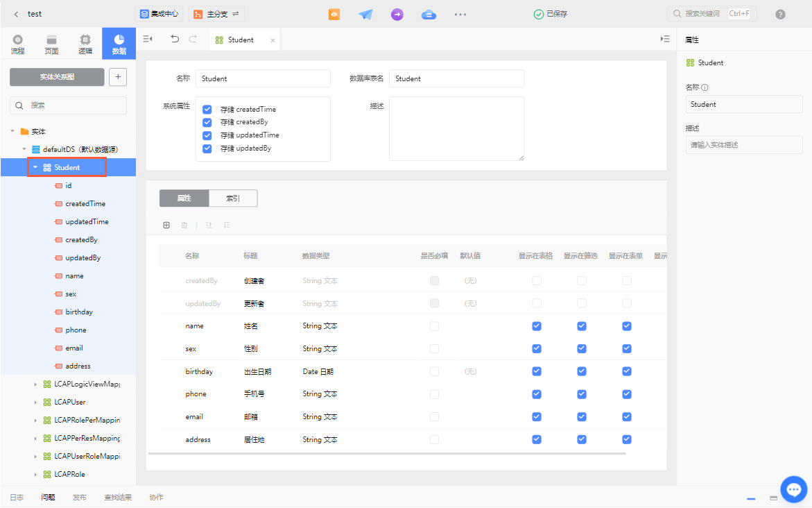Image resolution: width=812 pixels, height=508 pixels.
Task: Open the help question mark icon
Action: (x=780, y=15)
